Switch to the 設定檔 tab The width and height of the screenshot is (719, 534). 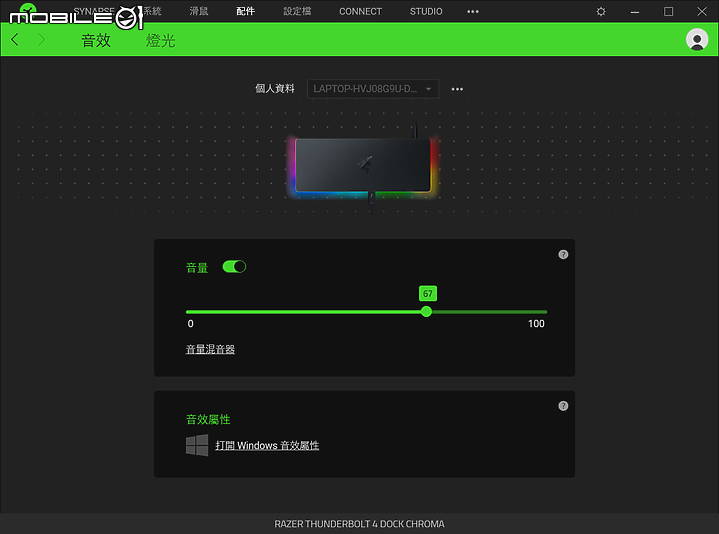coord(297,11)
